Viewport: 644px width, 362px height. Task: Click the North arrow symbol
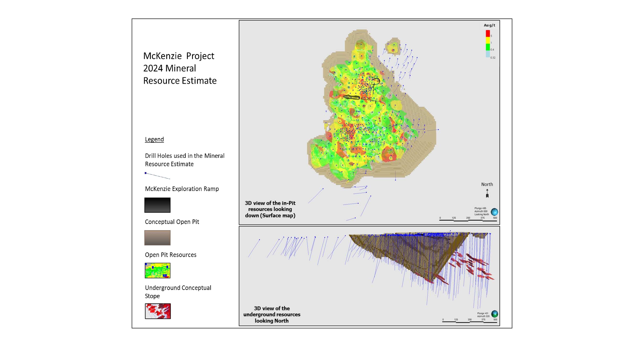(x=487, y=193)
